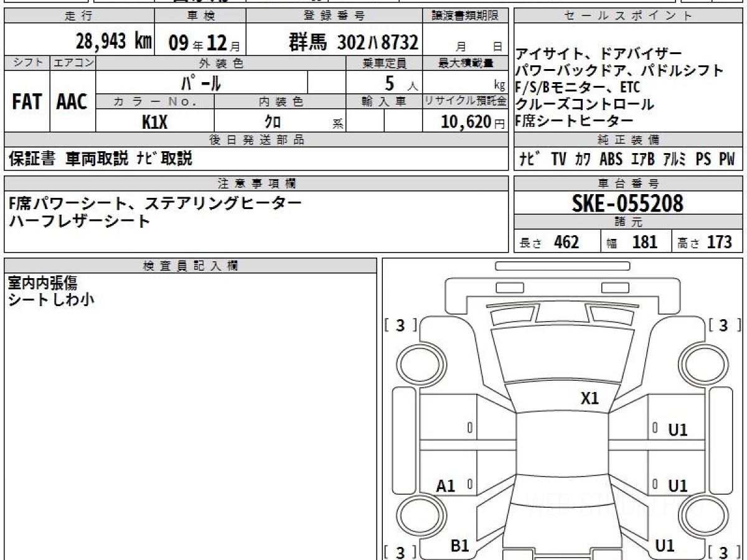Click パワーバックドア、パドルシフト line
The height and width of the screenshot is (560, 747).
(x=619, y=70)
